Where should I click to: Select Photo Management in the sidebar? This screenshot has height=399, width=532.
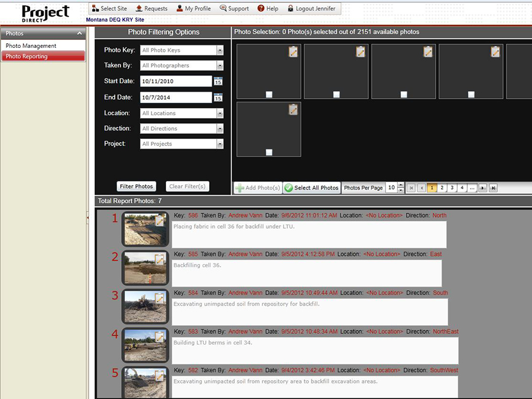coord(31,46)
